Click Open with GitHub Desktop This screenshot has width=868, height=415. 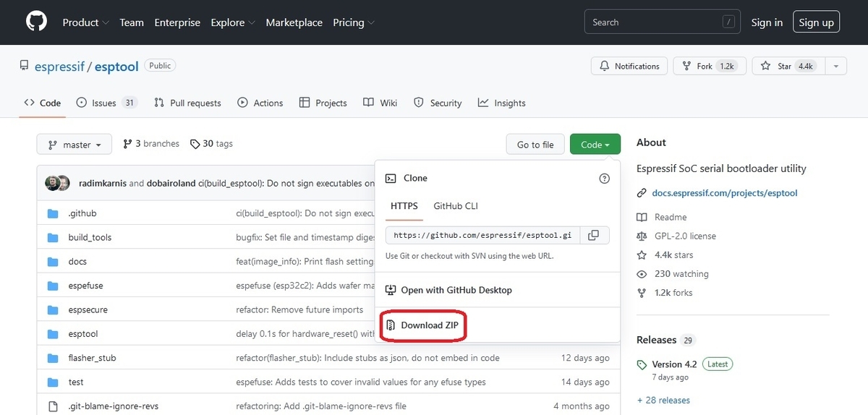click(x=448, y=290)
